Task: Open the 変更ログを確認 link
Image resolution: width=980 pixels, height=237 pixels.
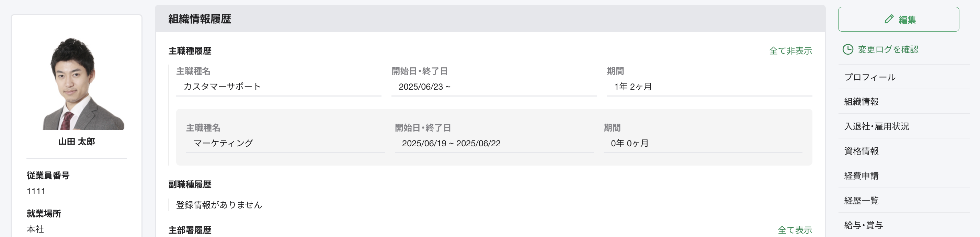Action: click(x=880, y=49)
